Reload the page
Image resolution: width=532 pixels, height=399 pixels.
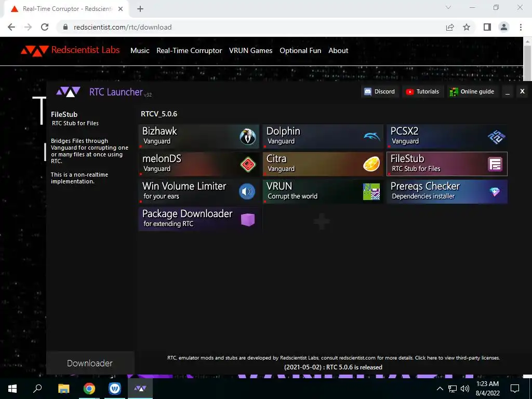point(45,27)
